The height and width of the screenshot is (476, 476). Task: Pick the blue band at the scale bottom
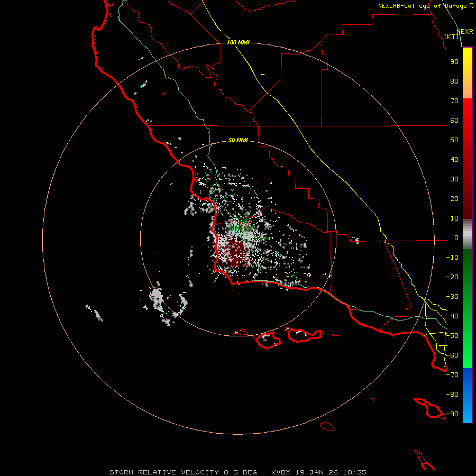point(467,396)
